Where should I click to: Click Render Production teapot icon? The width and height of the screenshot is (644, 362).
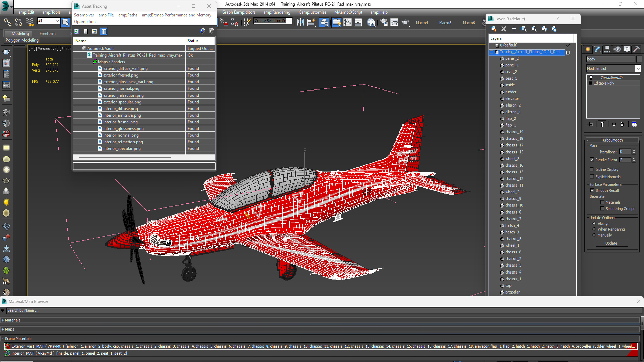coord(406,22)
